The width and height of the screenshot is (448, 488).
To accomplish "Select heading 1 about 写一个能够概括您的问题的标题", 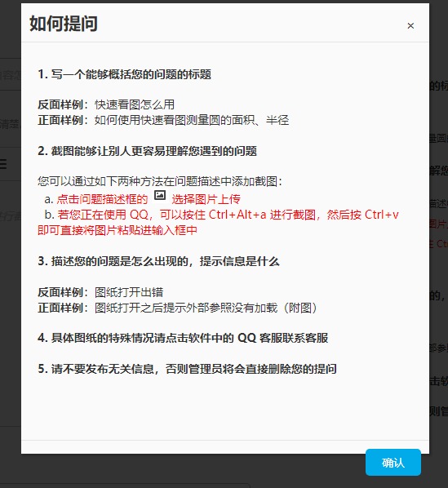I will [124, 74].
